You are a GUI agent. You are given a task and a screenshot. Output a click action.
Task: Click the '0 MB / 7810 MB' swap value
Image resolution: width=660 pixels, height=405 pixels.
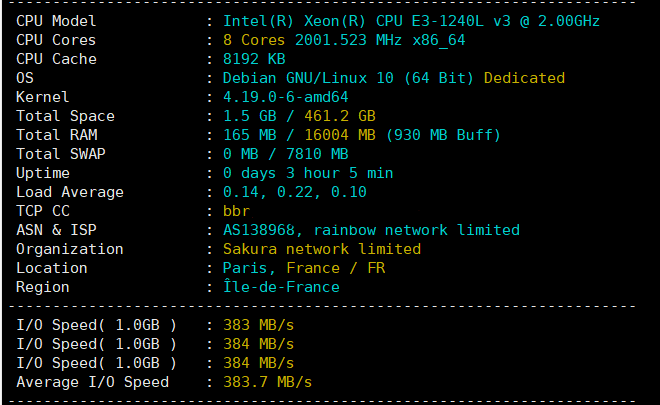point(285,154)
